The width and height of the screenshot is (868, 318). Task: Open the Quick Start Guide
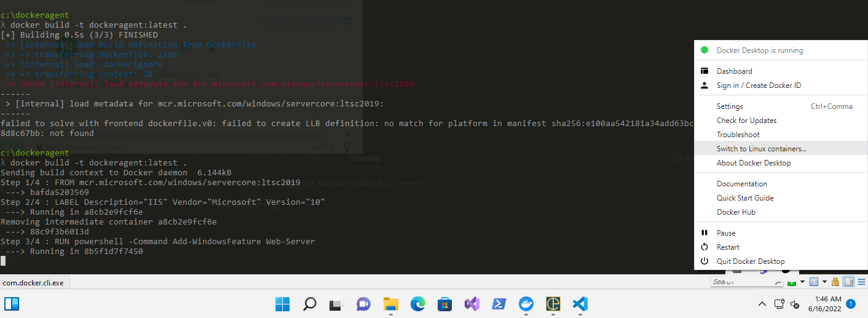coord(781,198)
